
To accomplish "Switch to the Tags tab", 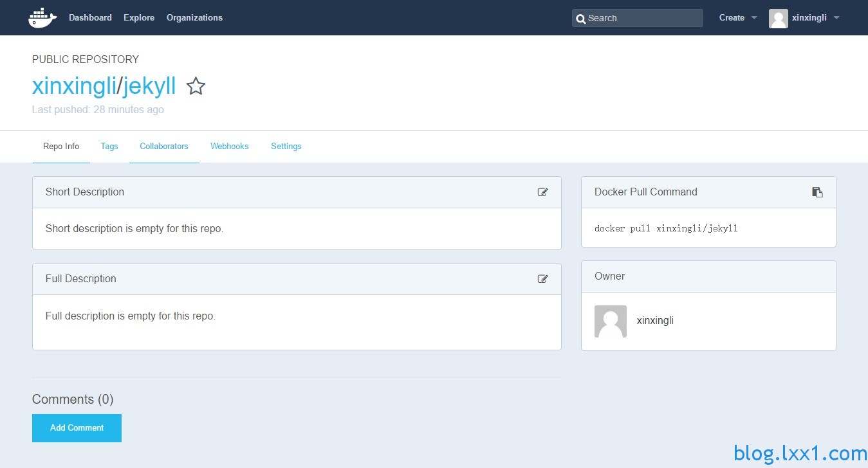I will click(109, 147).
